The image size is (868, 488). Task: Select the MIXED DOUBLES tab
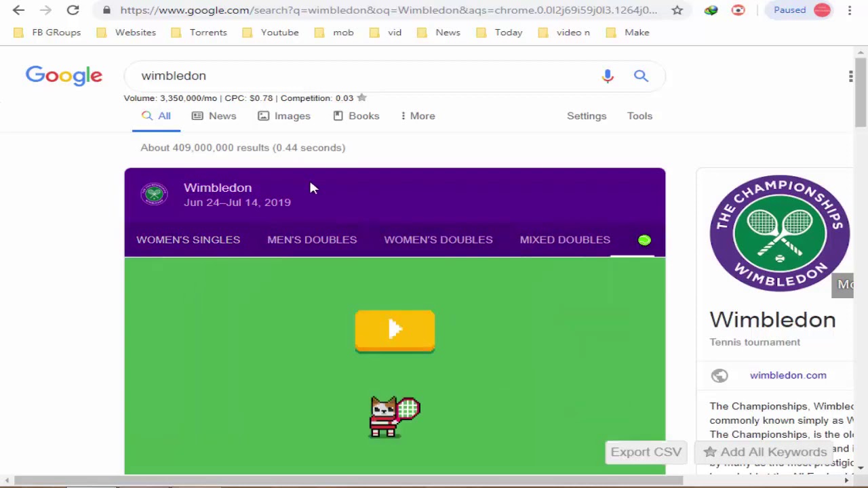click(565, 240)
